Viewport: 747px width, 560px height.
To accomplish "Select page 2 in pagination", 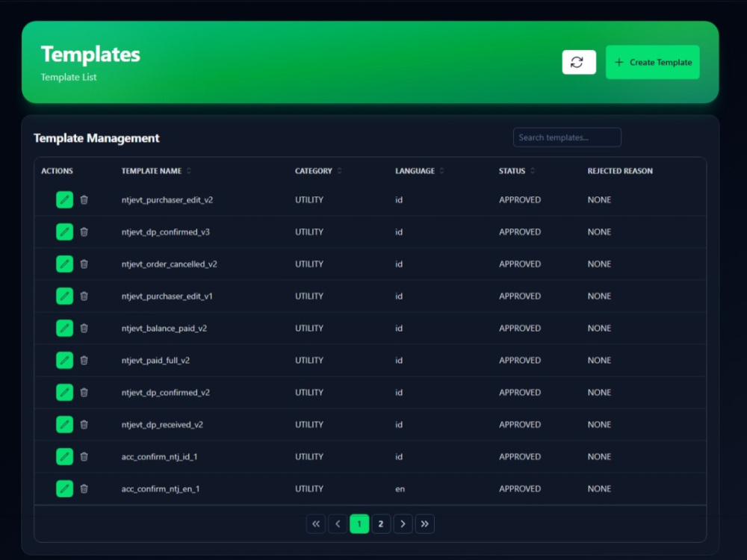I will point(381,524).
